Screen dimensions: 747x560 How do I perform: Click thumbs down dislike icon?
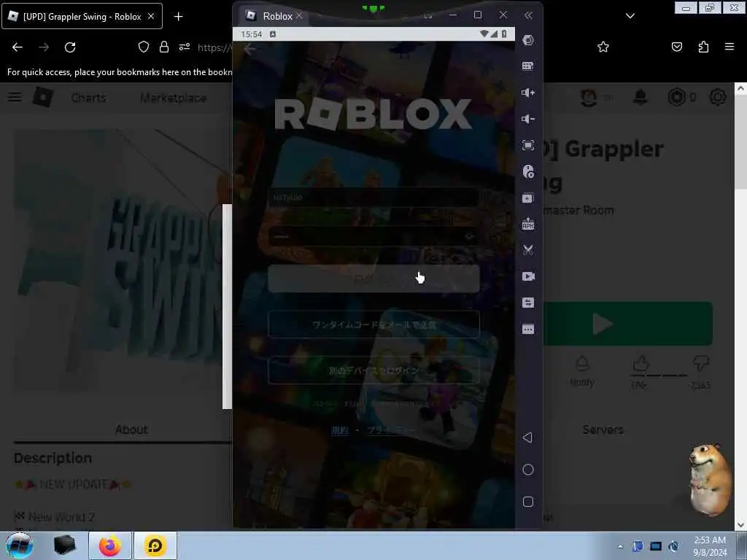click(x=701, y=364)
